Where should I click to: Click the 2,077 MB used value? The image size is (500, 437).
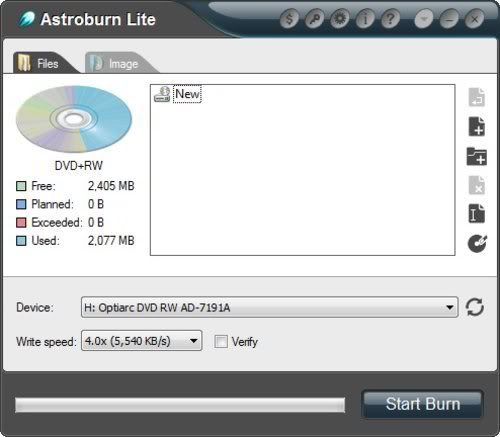pyautogui.click(x=111, y=241)
